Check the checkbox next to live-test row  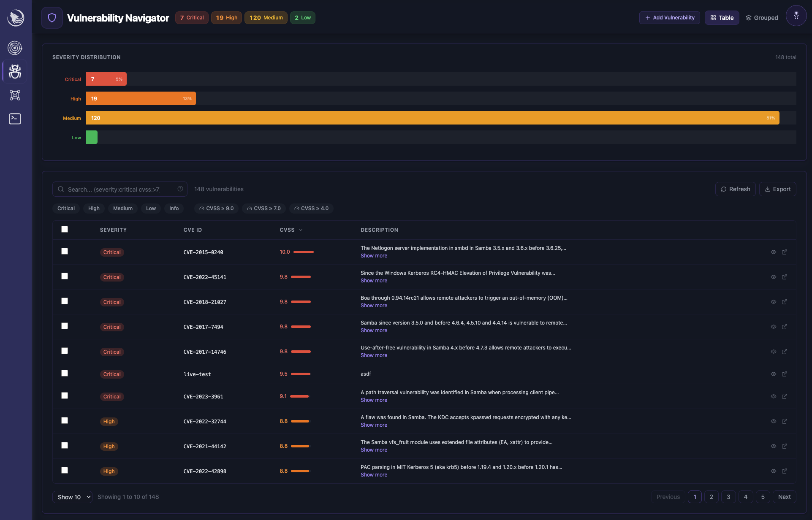pyautogui.click(x=65, y=373)
